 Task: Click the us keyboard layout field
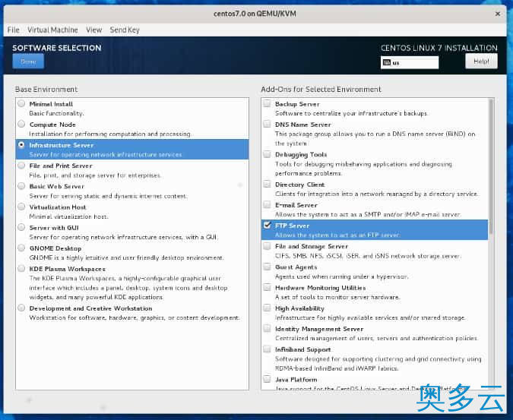click(x=410, y=62)
